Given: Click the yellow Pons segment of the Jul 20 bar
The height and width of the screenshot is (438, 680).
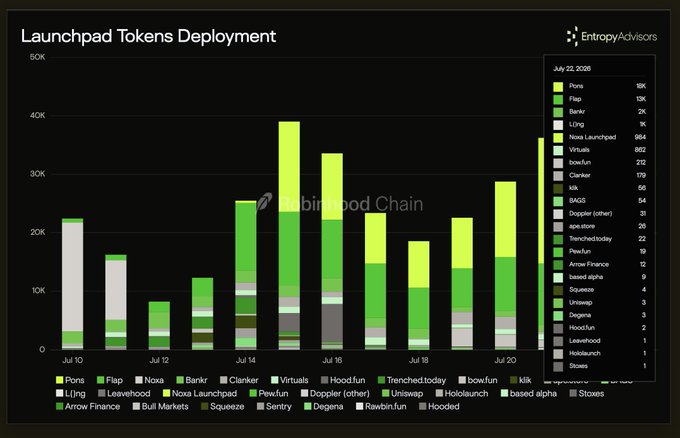Looking at the screenshot, I should click(x=506, y=219).
